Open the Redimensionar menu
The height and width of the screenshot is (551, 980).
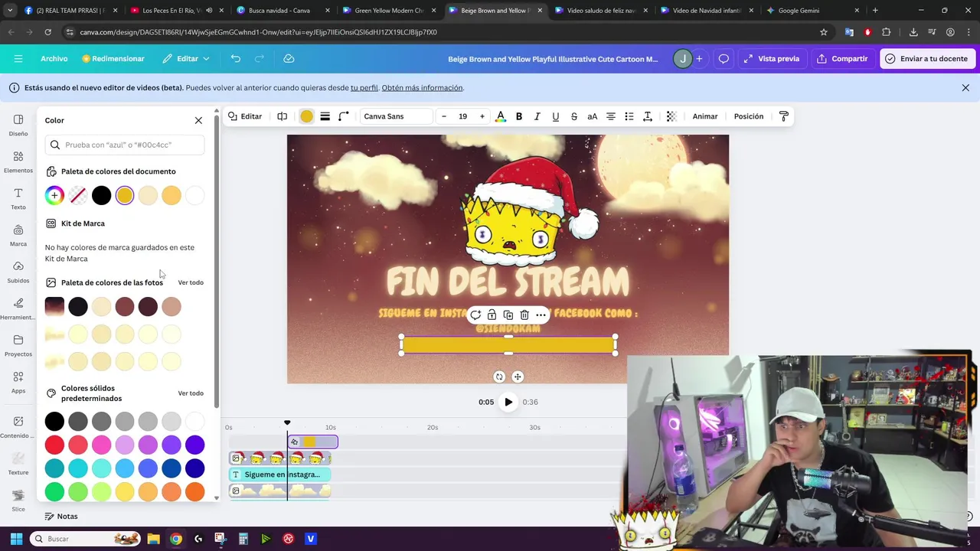[x=113, y=59]
